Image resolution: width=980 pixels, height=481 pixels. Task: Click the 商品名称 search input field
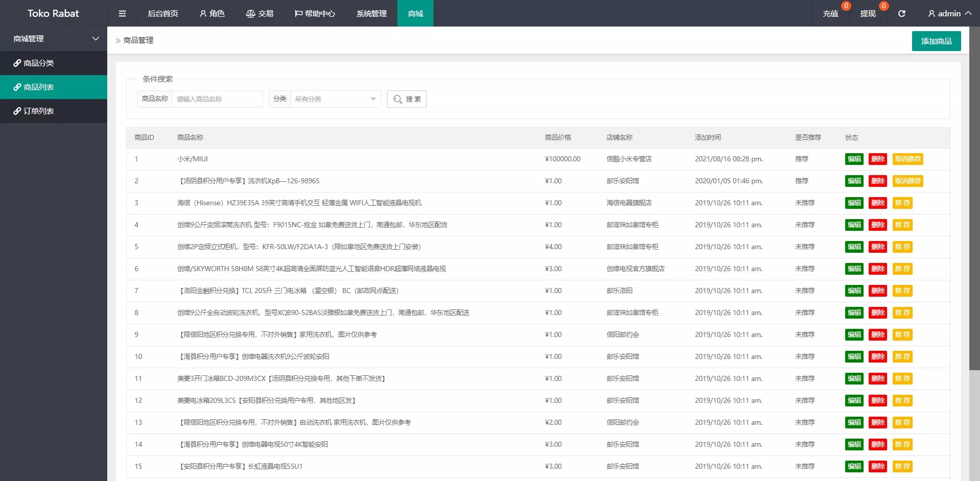pyautogui.click(x=218, y=99)
